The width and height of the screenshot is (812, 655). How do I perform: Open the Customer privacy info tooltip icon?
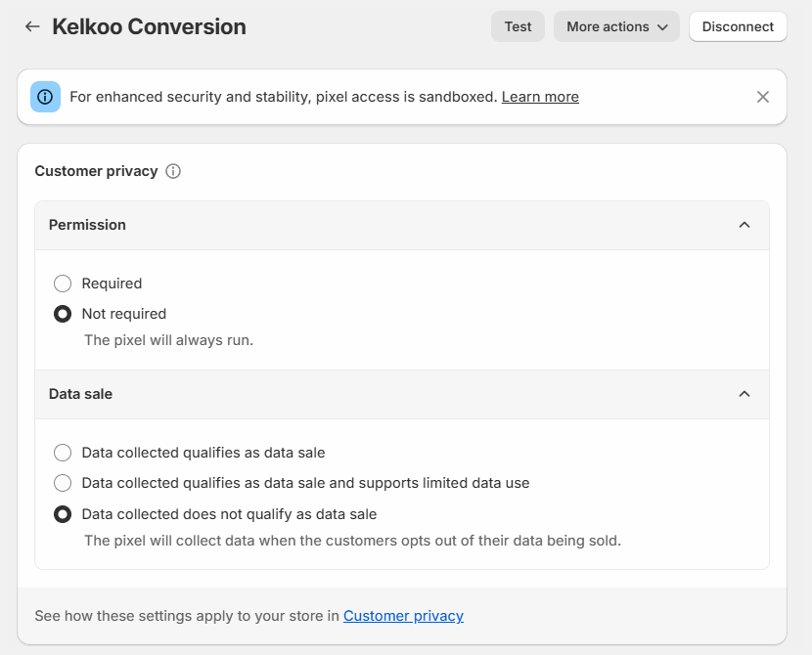pyautogui.click(x=173, y=171)
